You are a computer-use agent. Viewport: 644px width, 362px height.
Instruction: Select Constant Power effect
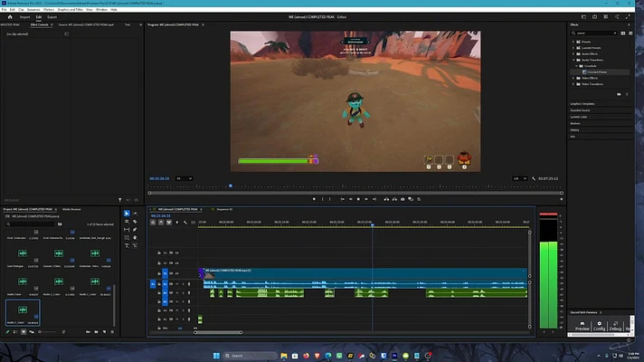tap(597, 71)
